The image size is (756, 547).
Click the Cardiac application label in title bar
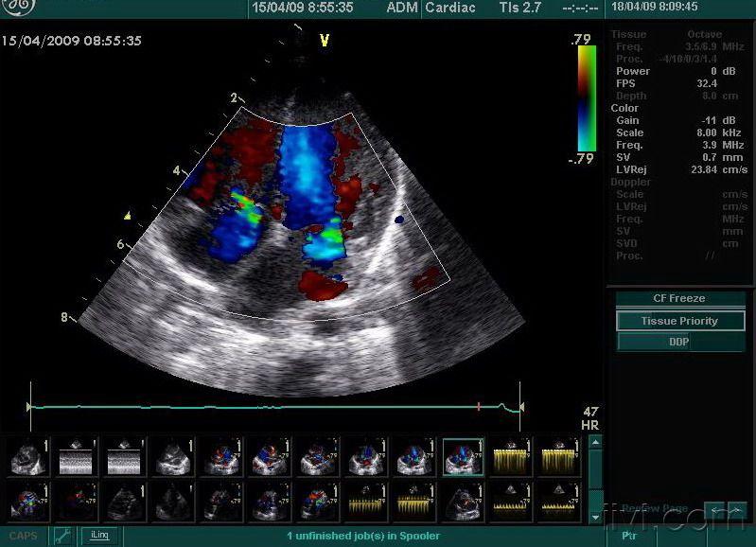pos(450,8)
